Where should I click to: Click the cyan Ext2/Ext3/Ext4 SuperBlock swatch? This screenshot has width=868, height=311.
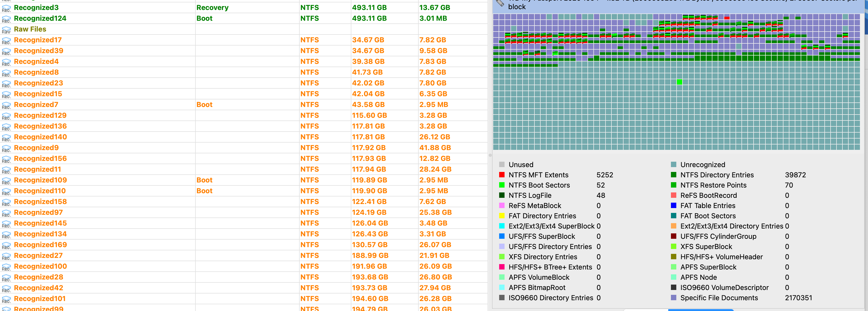pos(502,226)
